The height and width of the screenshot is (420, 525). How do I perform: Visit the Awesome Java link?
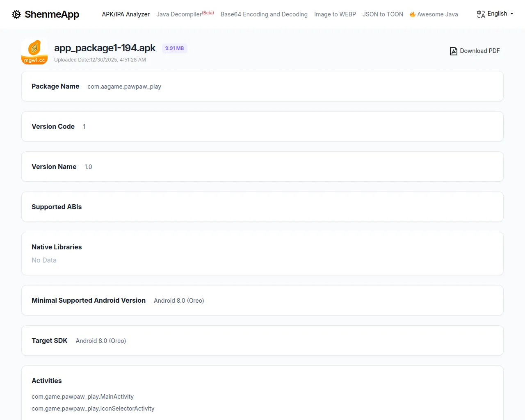point(437,14)
